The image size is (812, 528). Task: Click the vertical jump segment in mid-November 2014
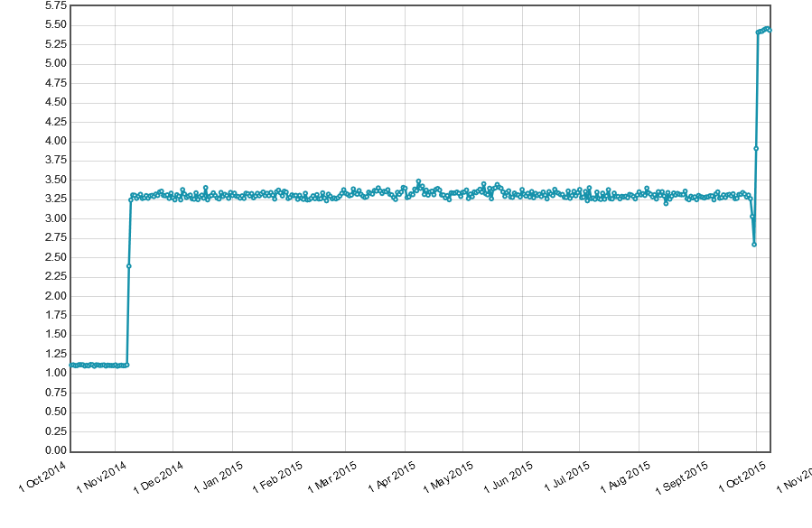(x=128, y=316)
